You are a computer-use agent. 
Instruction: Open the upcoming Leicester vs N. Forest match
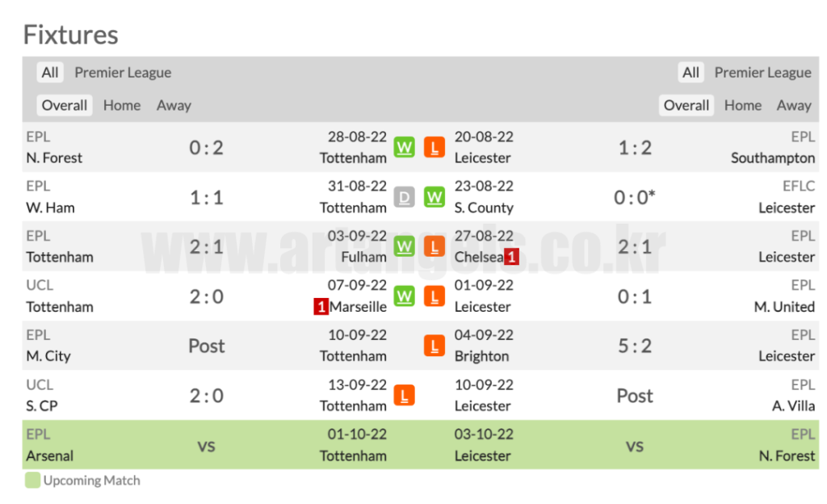coord(635,445)
